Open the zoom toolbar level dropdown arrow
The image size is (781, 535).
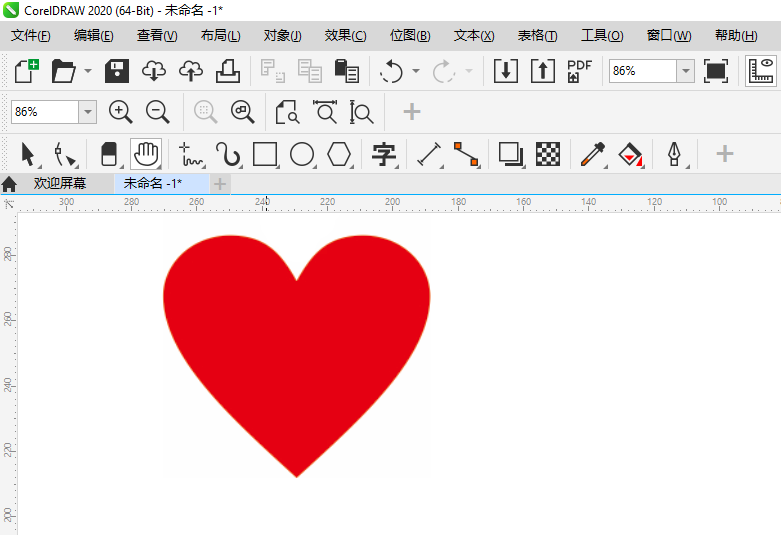(88, 112)
